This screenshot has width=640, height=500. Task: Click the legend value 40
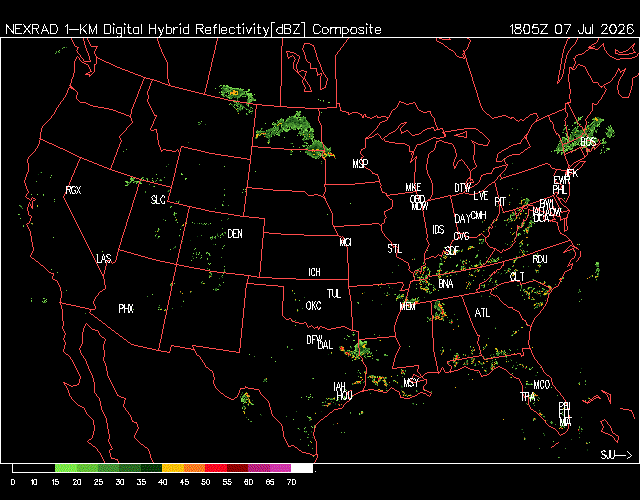coord(162,482)
